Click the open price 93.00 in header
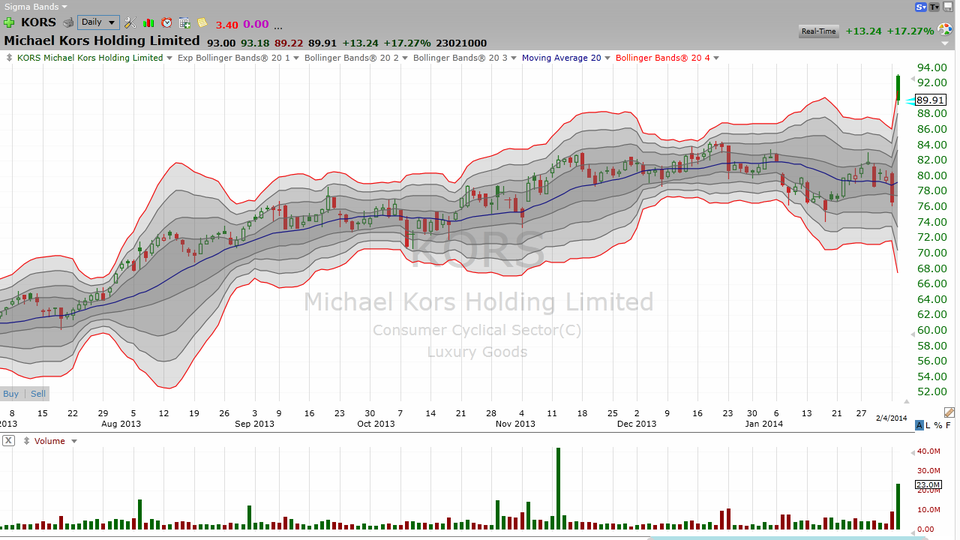The height and width of the screenshot is (540, 960). [x=221, y=43]
